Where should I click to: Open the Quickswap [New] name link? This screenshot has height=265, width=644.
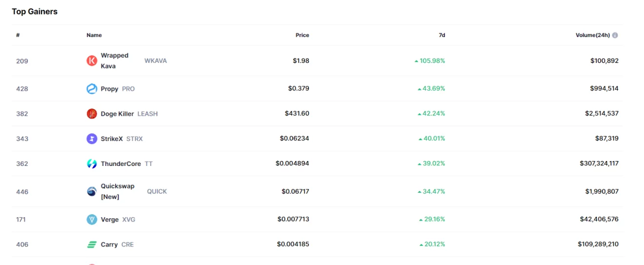[118, 191]
